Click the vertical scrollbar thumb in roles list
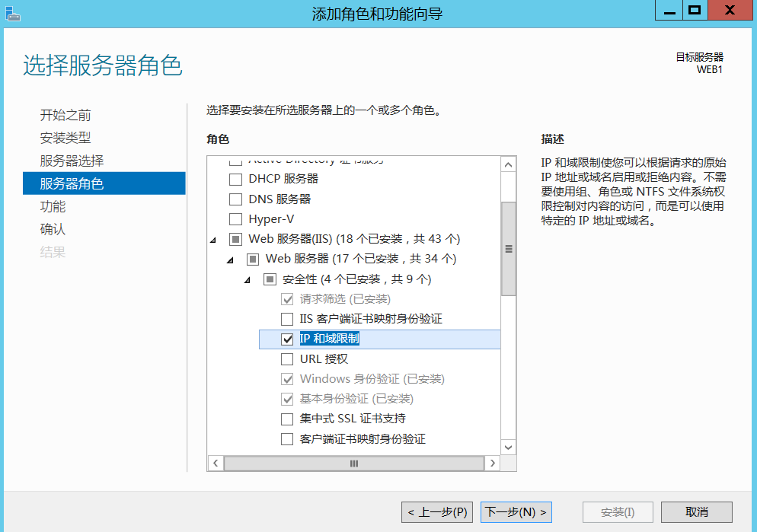The height and width of the screenshot is (532, 757). pos(509,249)
